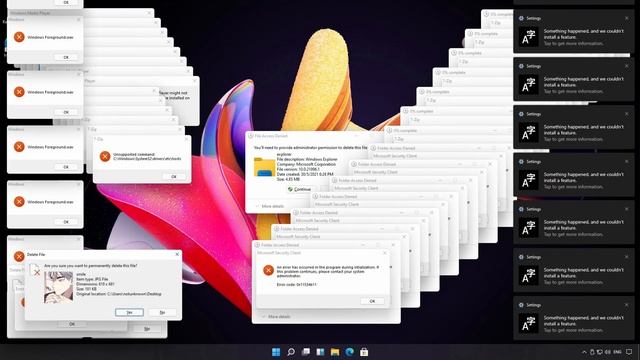
Task: Open the Windows Start menu
Action: point(276,352)
